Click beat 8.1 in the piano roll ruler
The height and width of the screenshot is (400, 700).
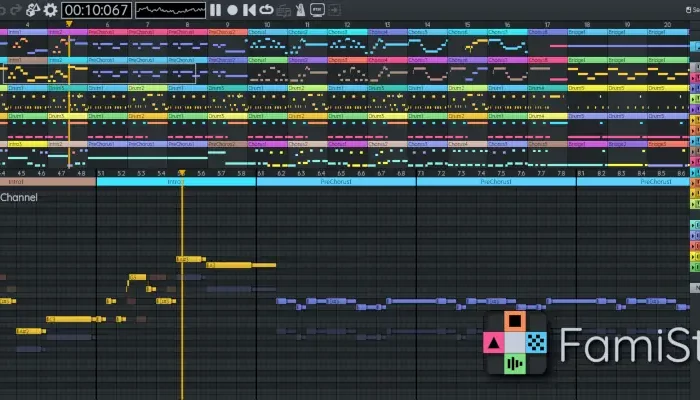[x=581, y=173]
